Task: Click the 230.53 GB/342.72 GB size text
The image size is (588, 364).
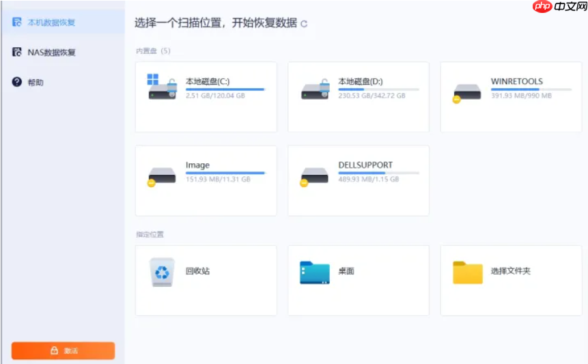Action: pyautogui.click(x=372, y=96)
